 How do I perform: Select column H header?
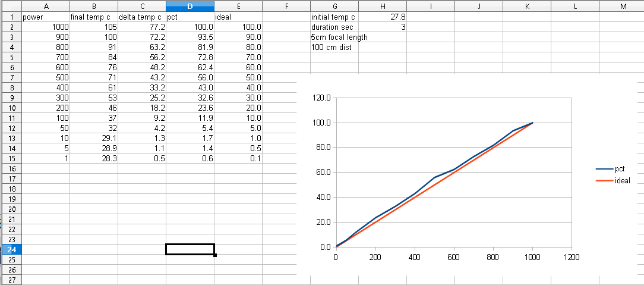point(383,6)
